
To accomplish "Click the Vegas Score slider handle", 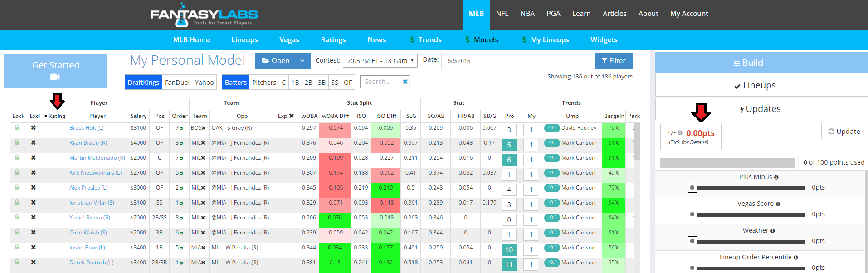I will (692, 214).
